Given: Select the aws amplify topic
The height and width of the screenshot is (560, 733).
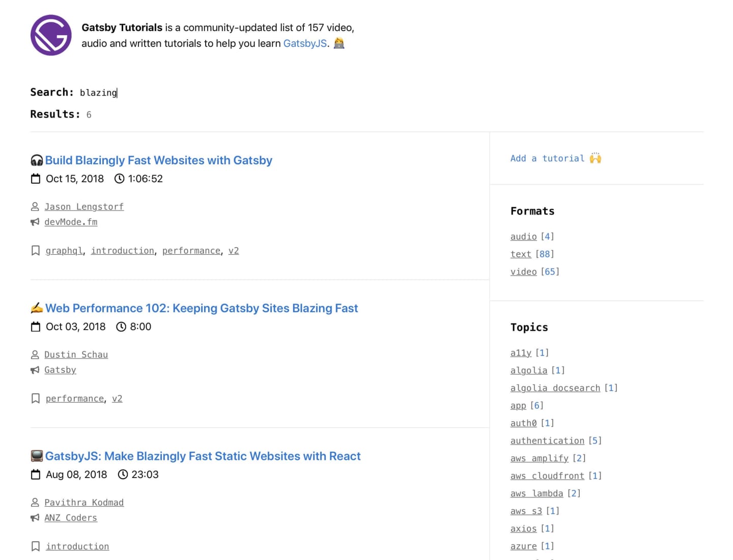Looking at the screenshot, I should (539, 458).
